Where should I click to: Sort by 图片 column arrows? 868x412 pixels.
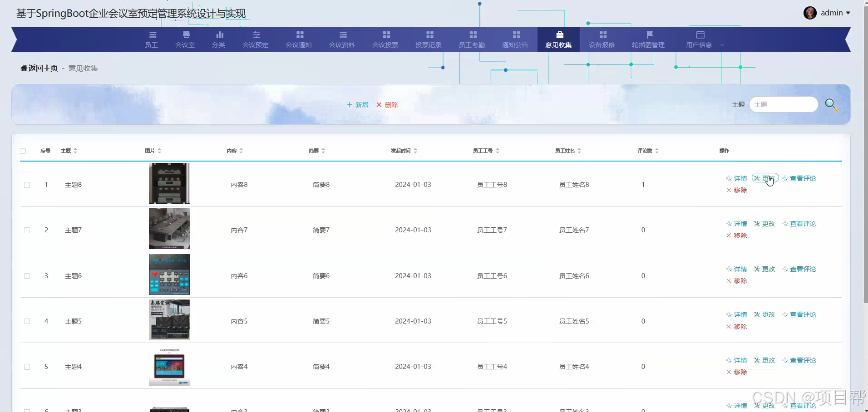point(159,151)
